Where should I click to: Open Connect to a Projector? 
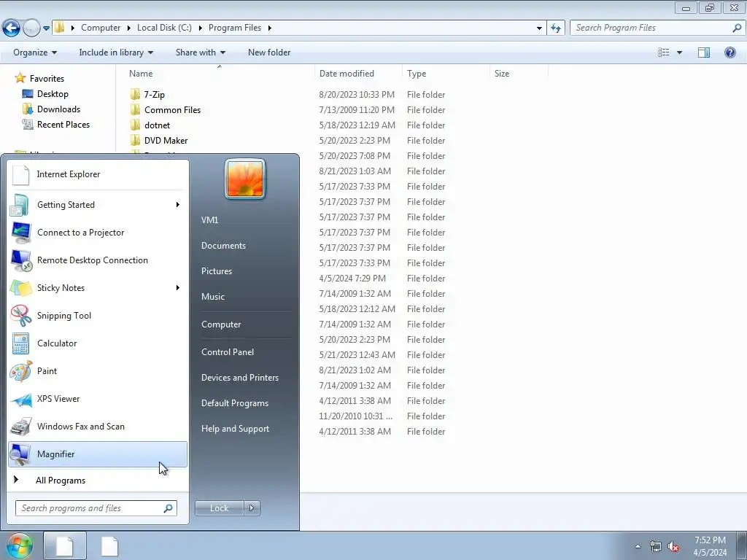(x=98, y=233)
